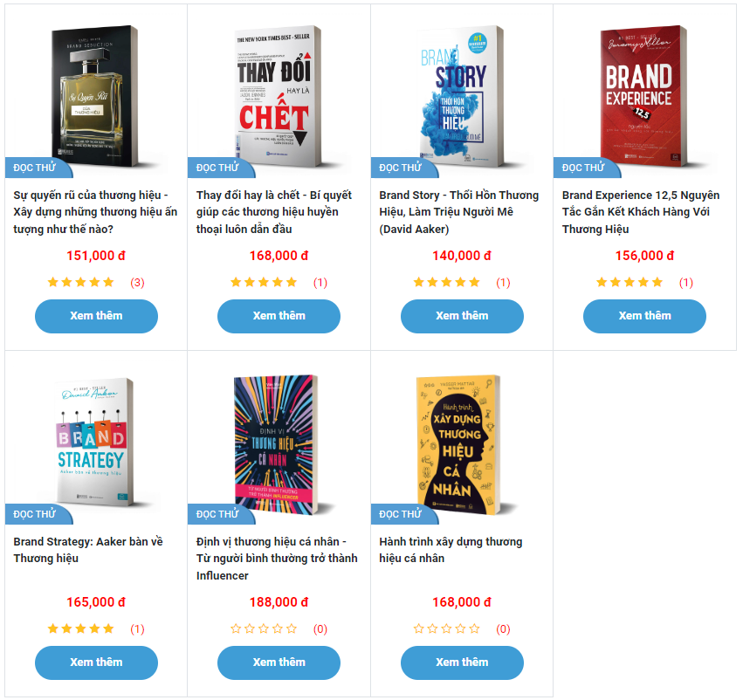The height and width of the screenshot is (700, 743).
Task: Open the title Brand Strategy: Aaker bàn về Thương hiệu
Action: [x=87, y=550]
